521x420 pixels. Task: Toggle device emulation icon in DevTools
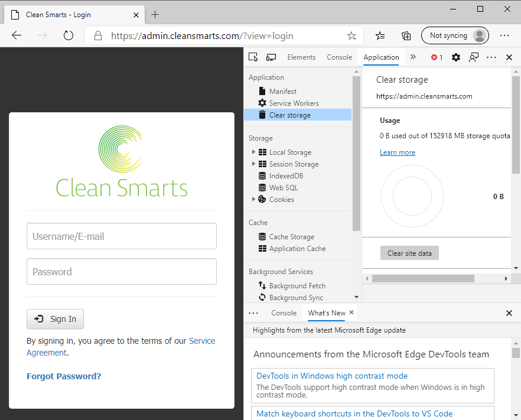[x=271, y=57]
